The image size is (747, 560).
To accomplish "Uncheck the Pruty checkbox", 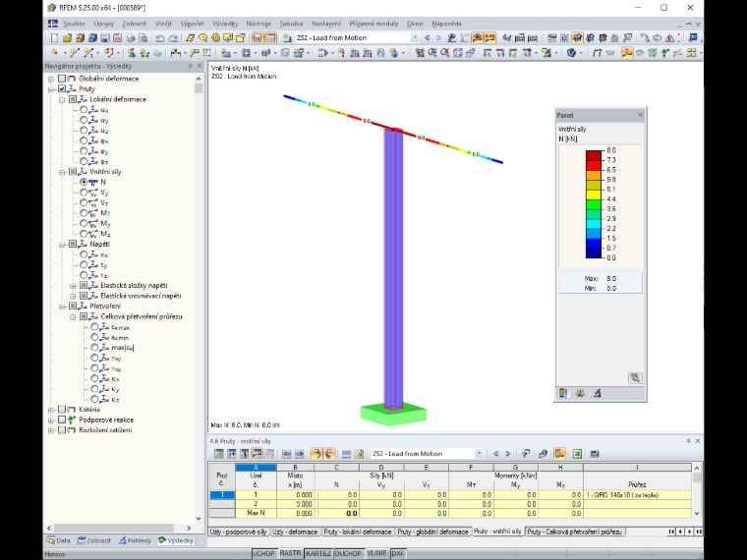I will pos(62,88).
